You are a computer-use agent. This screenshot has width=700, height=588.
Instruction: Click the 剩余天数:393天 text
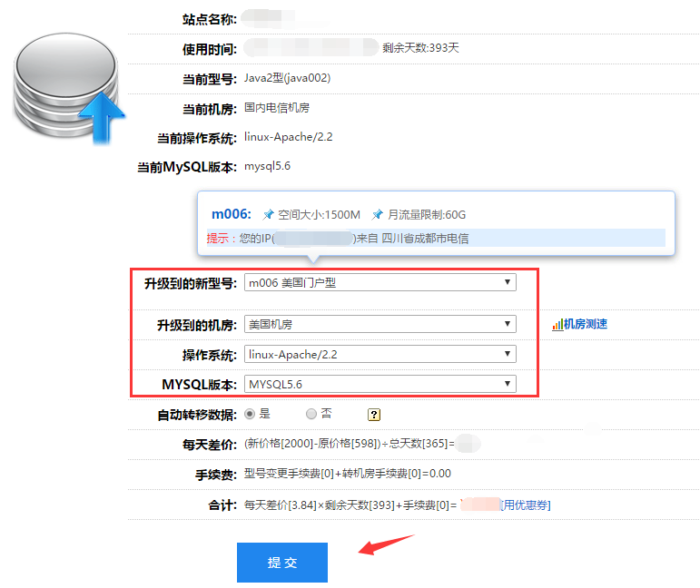[427, 48]
